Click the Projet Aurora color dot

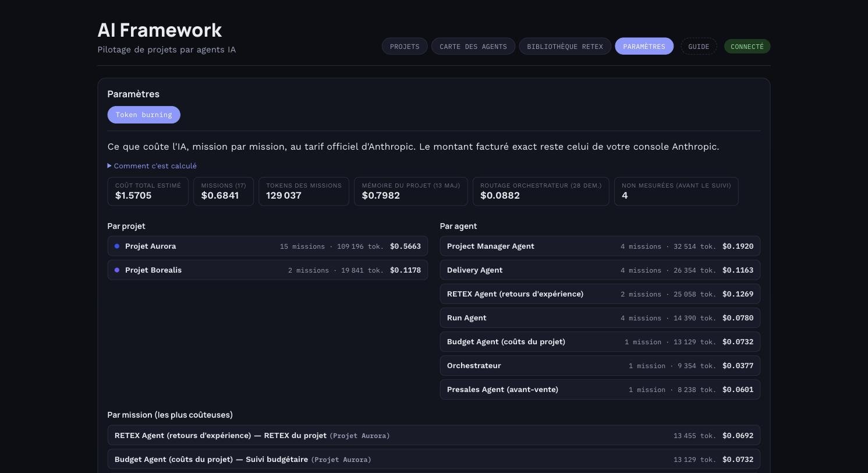(x=117, y=246)
